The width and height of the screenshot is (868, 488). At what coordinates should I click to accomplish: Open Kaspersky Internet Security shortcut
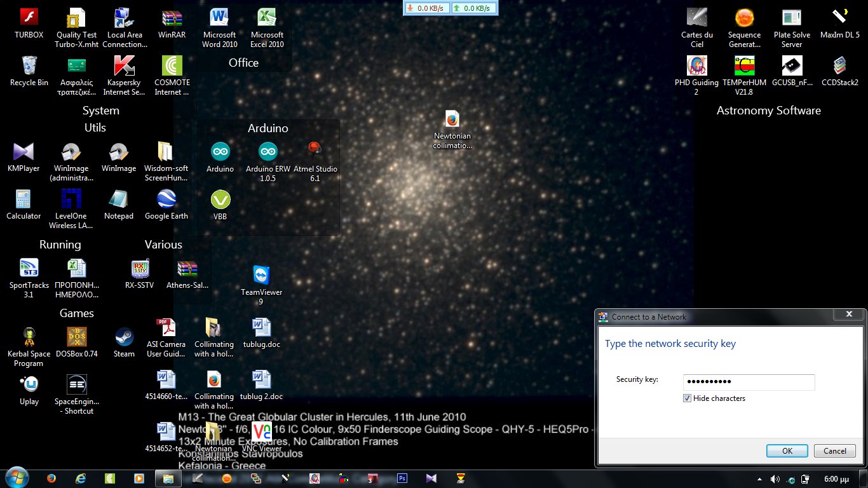124,76
